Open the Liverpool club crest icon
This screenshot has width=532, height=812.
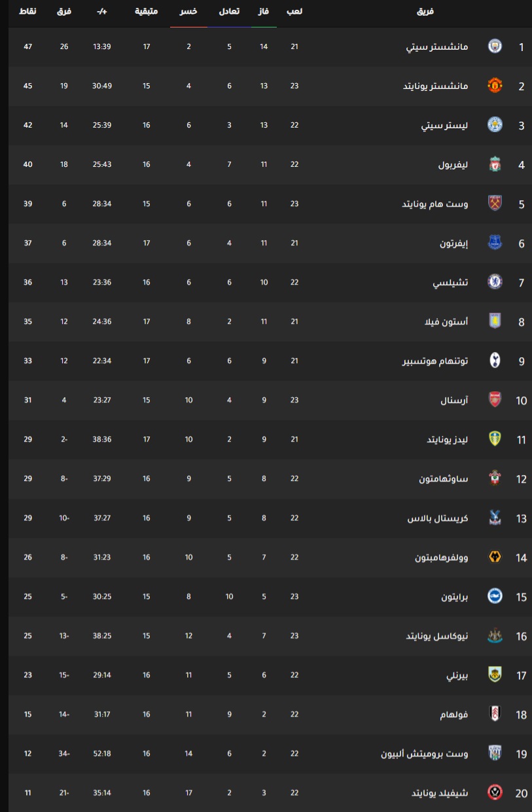pos(495,164)
